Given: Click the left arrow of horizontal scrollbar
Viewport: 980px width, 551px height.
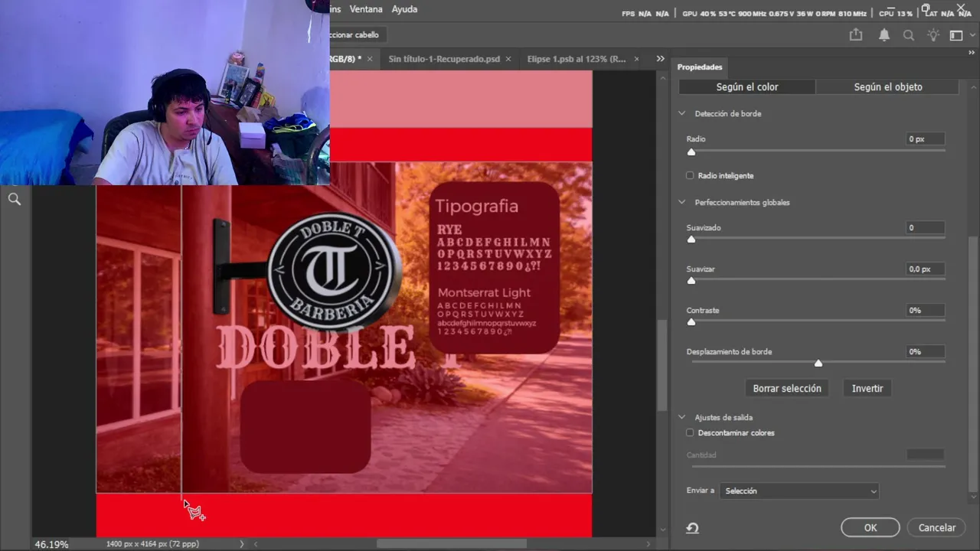Looking at the screenshot, I should tap(256, 544).
